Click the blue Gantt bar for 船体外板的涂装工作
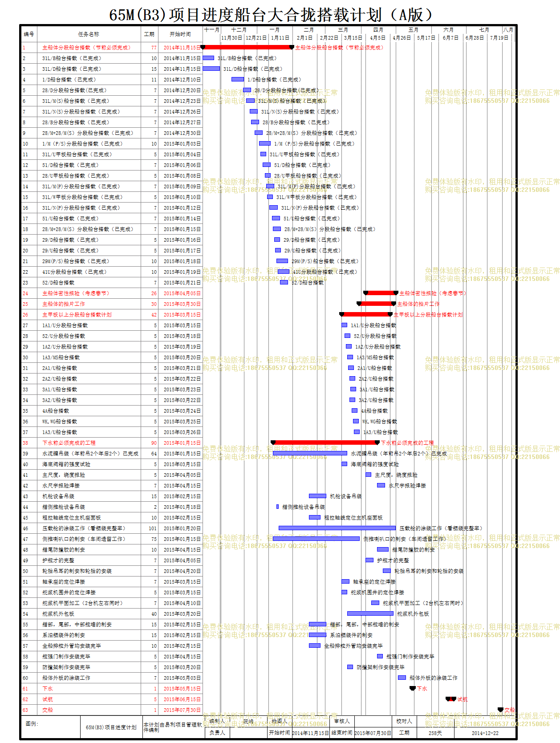560x743 pixels. pyautogui.click(x=402, y=678)
